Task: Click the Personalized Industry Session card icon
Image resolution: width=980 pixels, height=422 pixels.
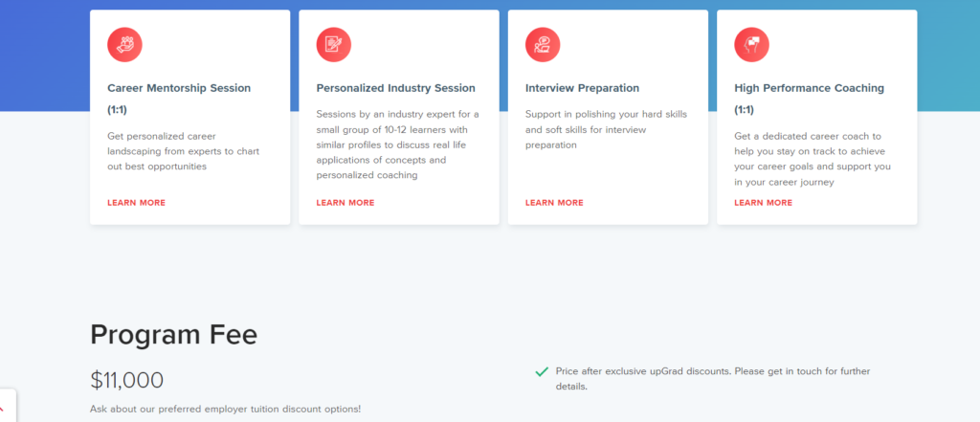Action: (334, 44)
